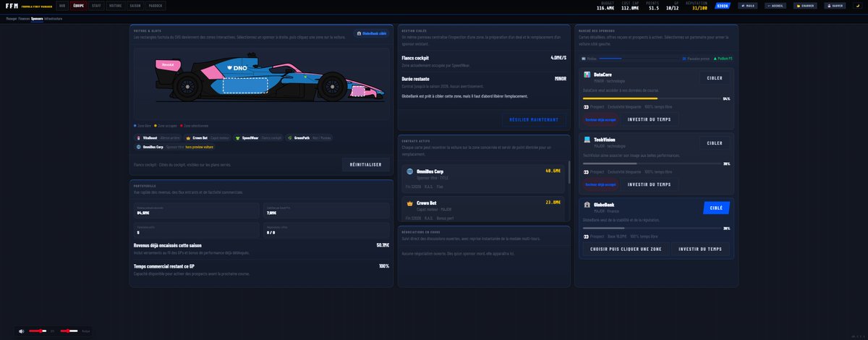Image resolution: width=868 pixels, height=340 pixels.
Task: Select the Manager sub-tab
Action: point(11,18)
